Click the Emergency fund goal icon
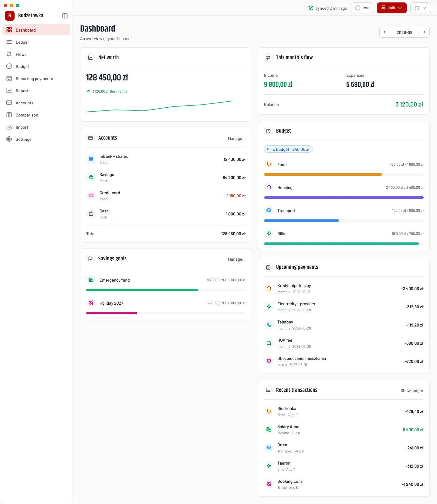This screenshot has height=504, width=437. (91, 280)
